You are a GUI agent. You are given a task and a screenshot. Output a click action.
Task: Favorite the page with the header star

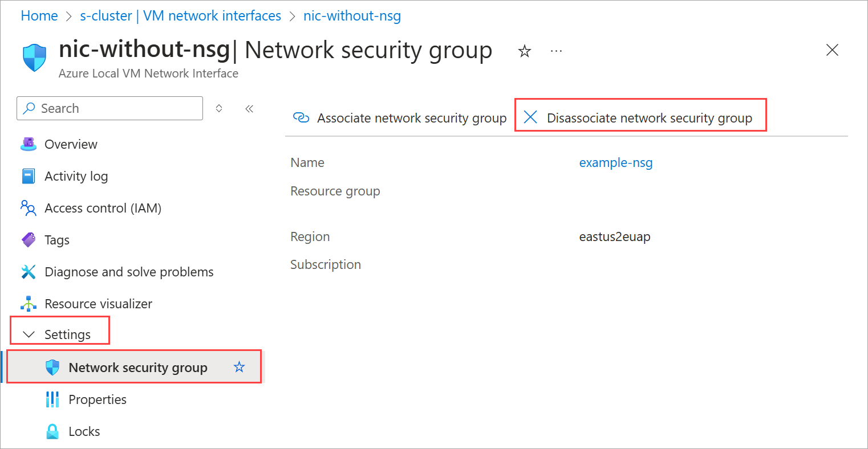525,51
